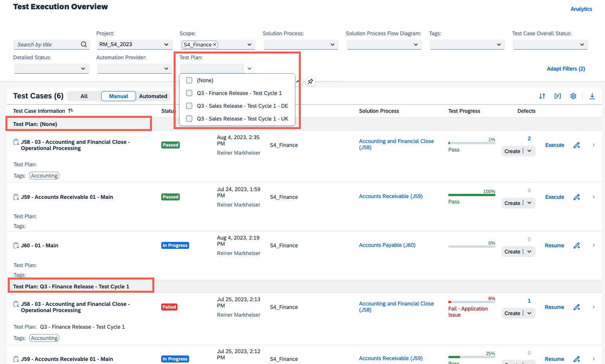Open table settings via the gear icon
The image size is (605, 364).
pyautogui.click(x=573, y=96)
